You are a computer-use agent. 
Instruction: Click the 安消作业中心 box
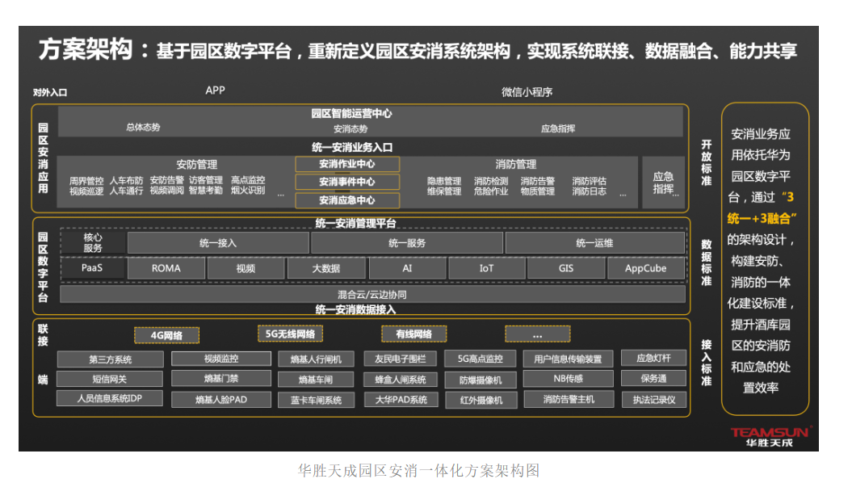click(x=347, y=164)
